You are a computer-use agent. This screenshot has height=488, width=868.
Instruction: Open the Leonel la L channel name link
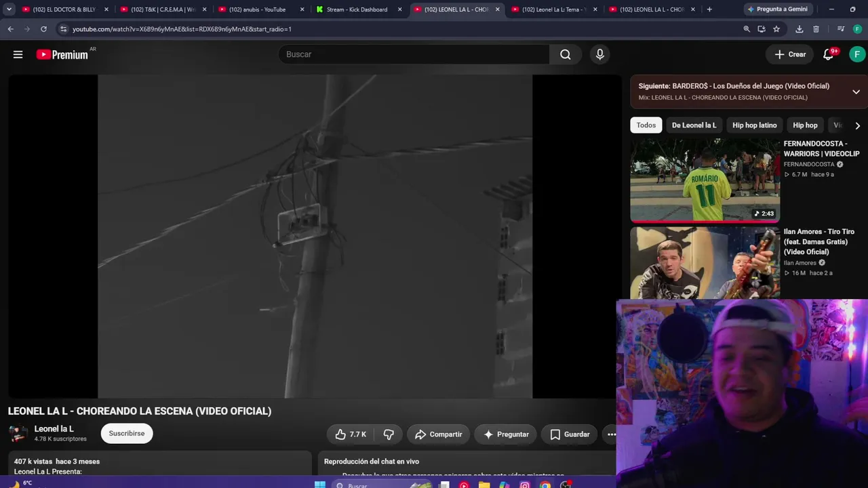[54, 429]
